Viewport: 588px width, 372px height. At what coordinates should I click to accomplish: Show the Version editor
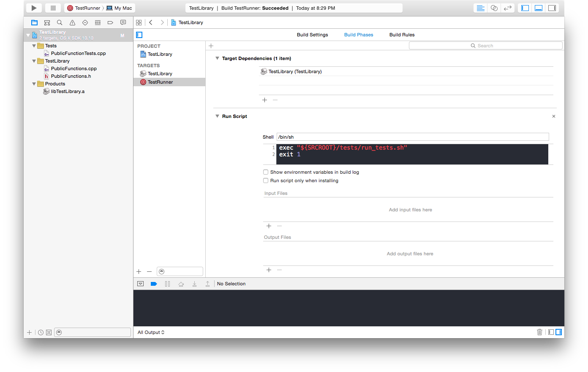tap(507, 8)
